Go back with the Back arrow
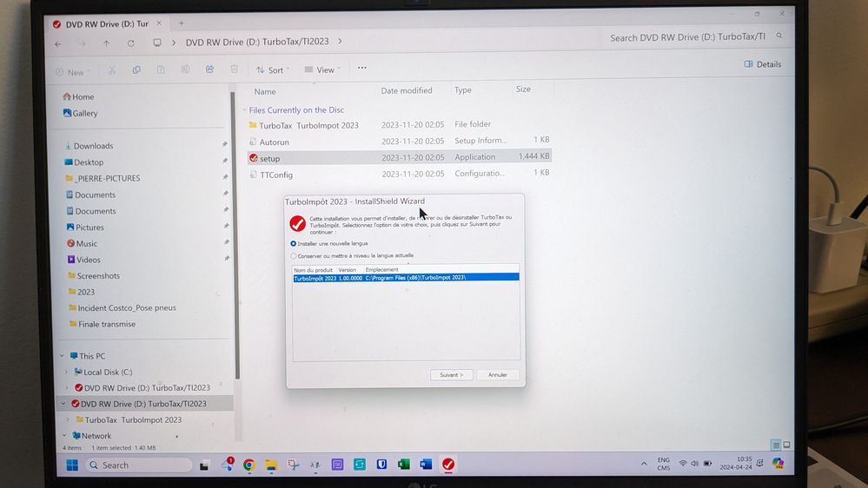Viewport: 868px width, 488px height. click(58, 44)
